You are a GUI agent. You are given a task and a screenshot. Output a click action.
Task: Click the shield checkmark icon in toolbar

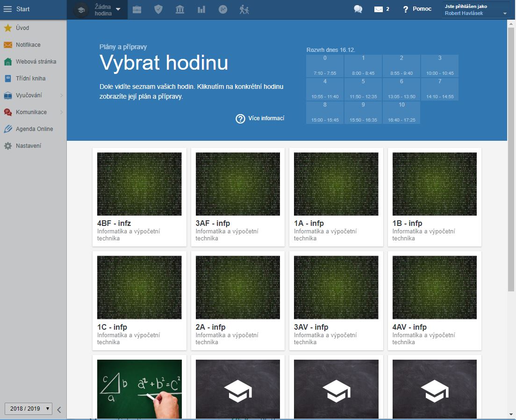158,9
